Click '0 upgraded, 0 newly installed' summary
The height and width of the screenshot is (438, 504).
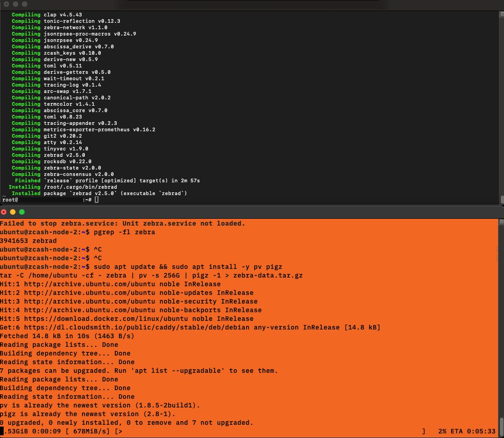pos(127,423)
